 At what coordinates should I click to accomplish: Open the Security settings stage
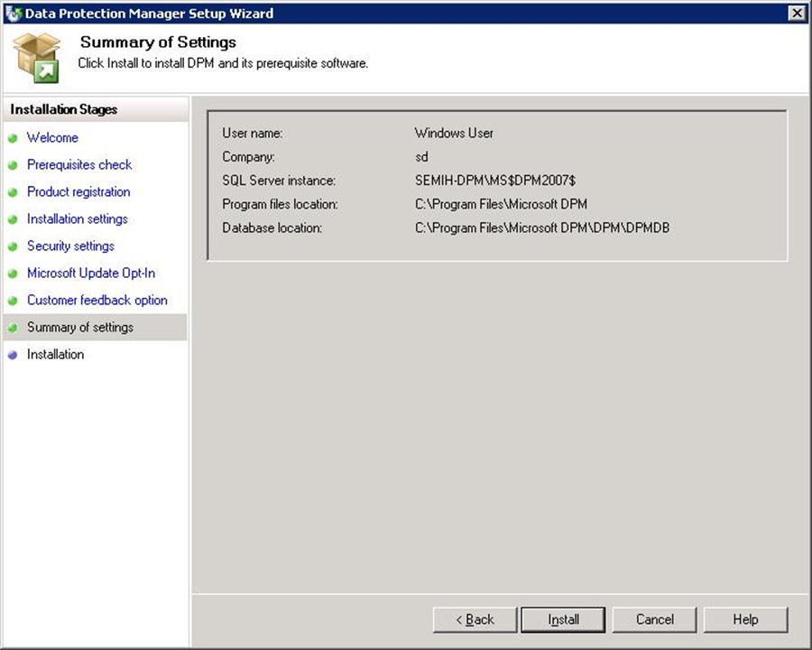pyautogui.click(x=70, y=246)
